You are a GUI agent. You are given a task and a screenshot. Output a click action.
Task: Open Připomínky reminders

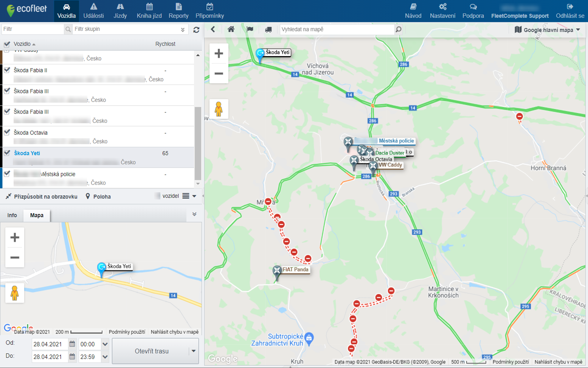[210, 11]
